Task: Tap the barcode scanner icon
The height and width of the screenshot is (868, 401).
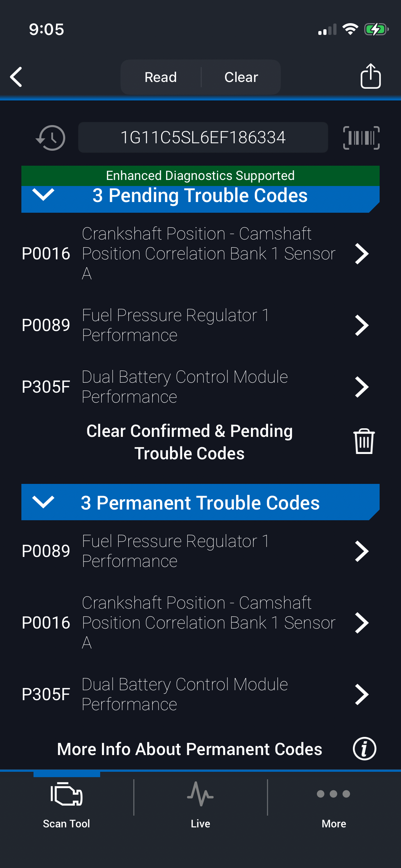Action: [x=361, y=138]
